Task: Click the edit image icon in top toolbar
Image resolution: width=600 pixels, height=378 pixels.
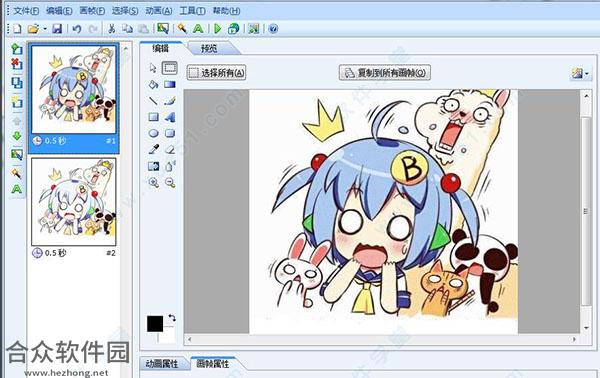Action: point(163,29)
